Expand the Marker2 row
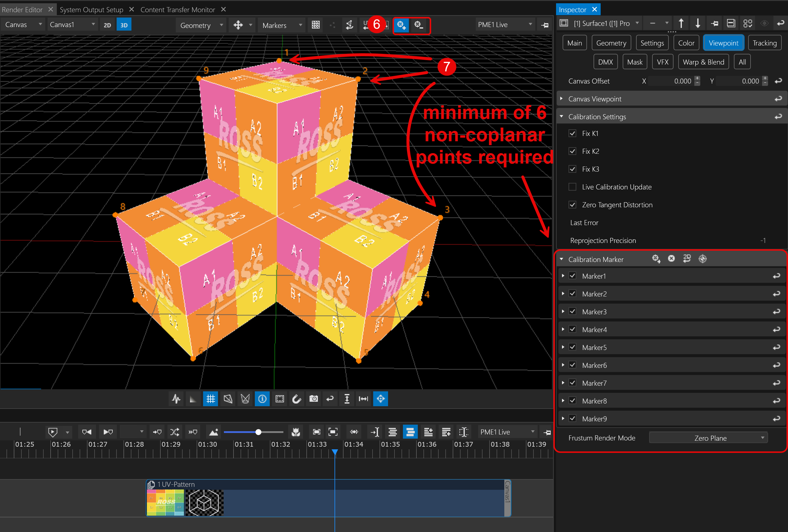The image size is (788, 532). coord(563,294)
